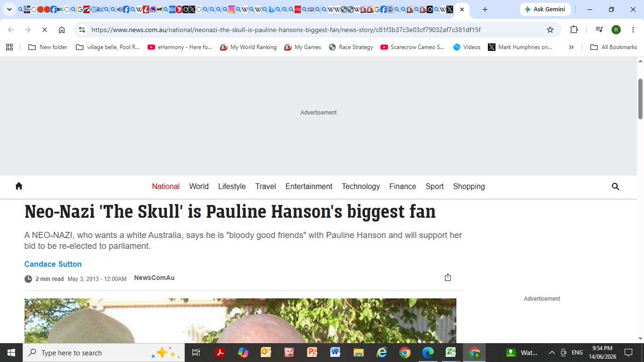The height and width of the screenshot is (362, 644).
Task: Share the article via share icon
Action: (x=448, y=277)
